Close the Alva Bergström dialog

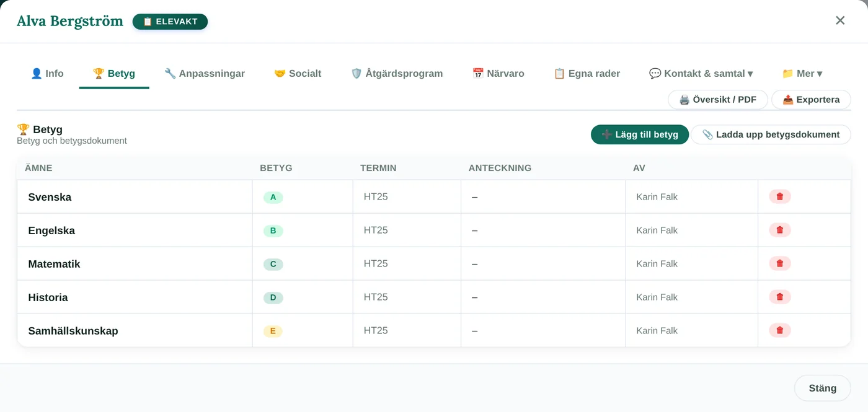coord(840,20)
